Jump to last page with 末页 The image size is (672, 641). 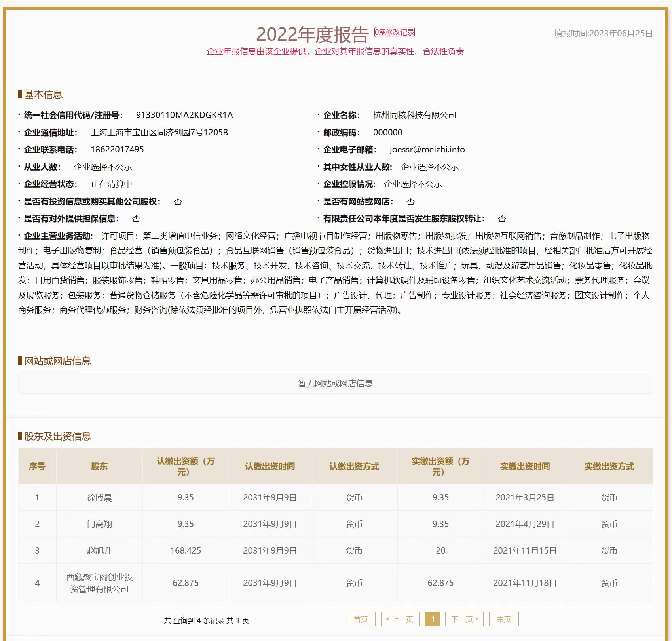pyautogui.click(x=503, y=619)
